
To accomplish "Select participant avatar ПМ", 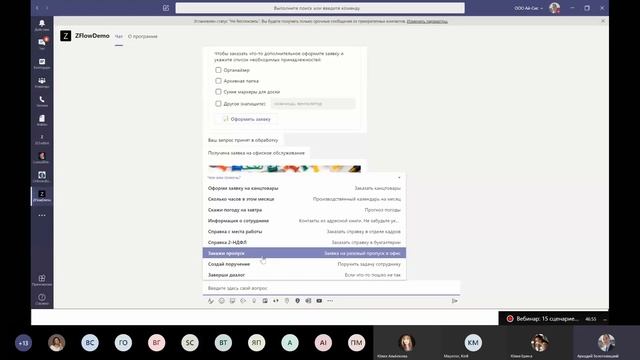I will (x=356, y=343).
